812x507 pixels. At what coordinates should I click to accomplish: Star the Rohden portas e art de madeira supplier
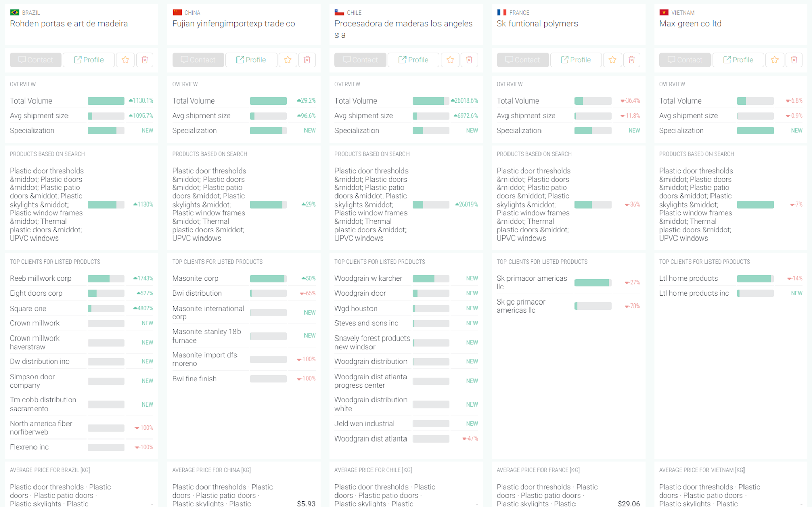[x=125, y=60]
